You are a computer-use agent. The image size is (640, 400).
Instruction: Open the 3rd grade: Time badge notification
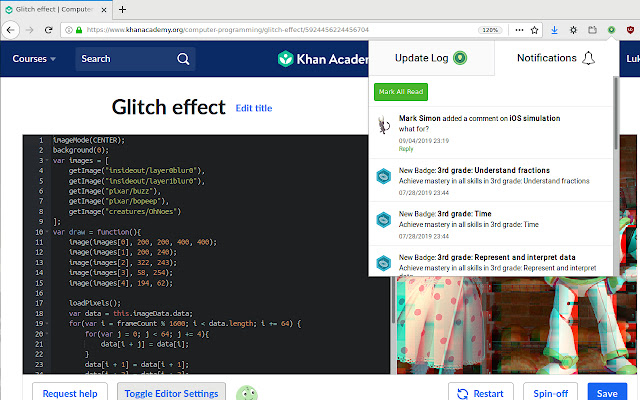point(491,224)
